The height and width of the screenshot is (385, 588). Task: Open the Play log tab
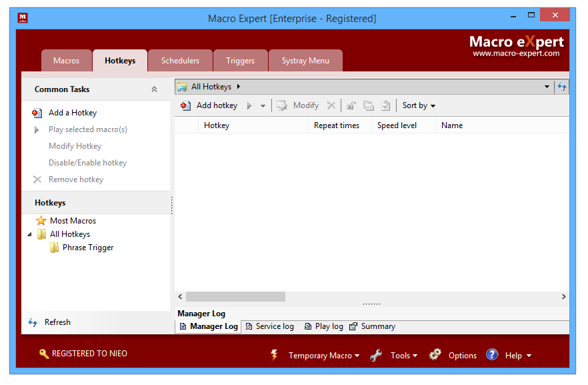[323, 326]
